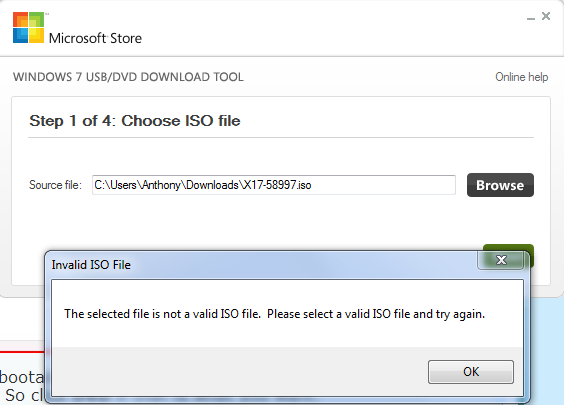
Task: Click inside the Source file path field
Action: pyautogui.click(x=274, y=185)
